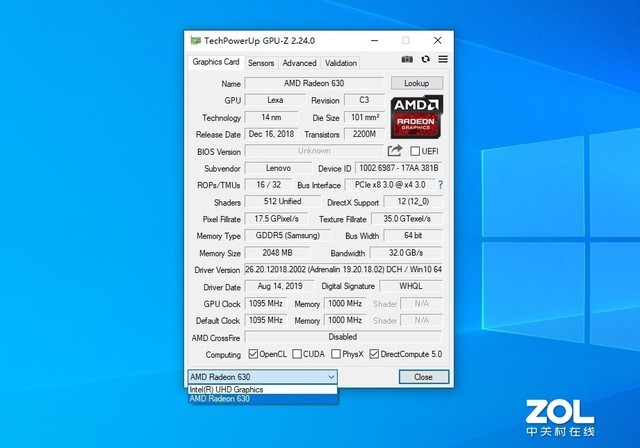Click the Subvendor field Lenovo
Viewport: 640px width, 448px height.
coord(278,168)
